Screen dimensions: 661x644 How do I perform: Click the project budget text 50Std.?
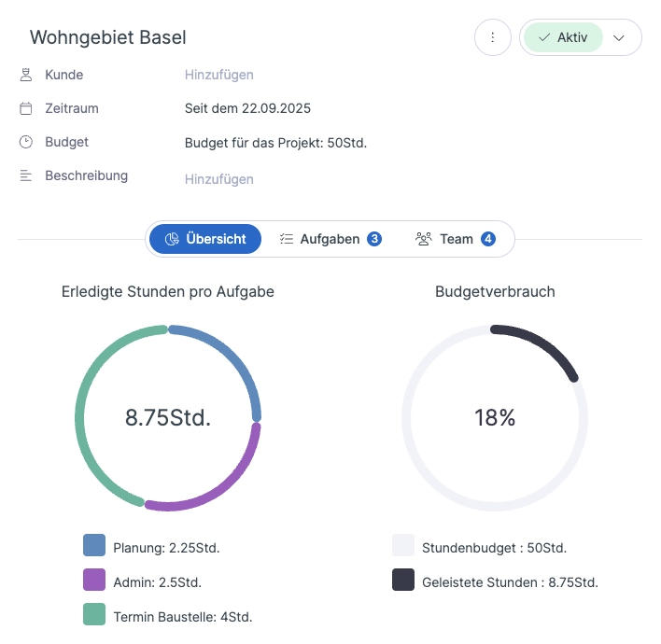(275, 143)
